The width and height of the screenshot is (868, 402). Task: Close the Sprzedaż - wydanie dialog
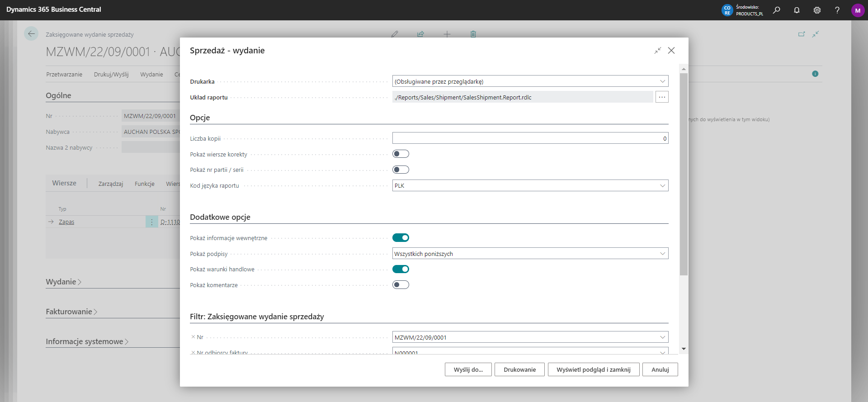tap(671, 51)
